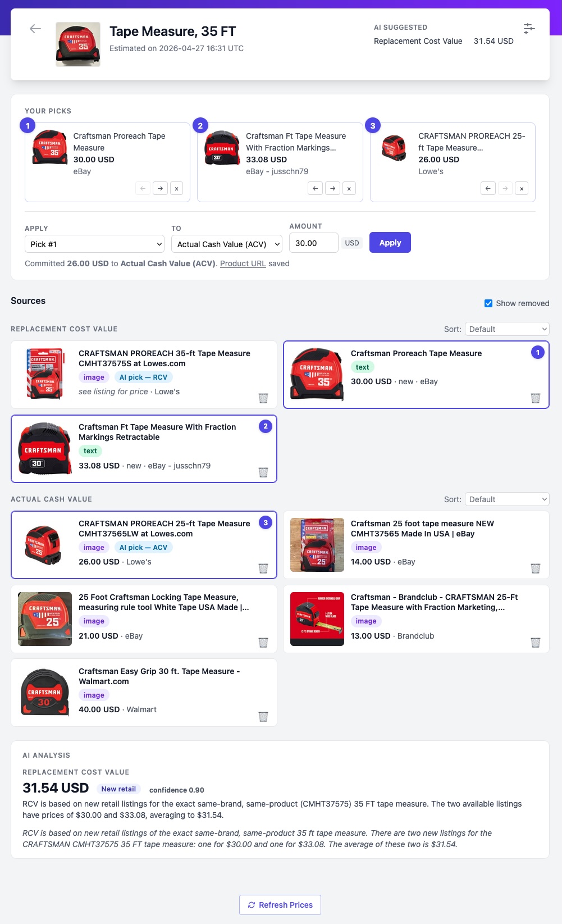Open the Product URL link
The image size is (562, 924).
[243, 263]
